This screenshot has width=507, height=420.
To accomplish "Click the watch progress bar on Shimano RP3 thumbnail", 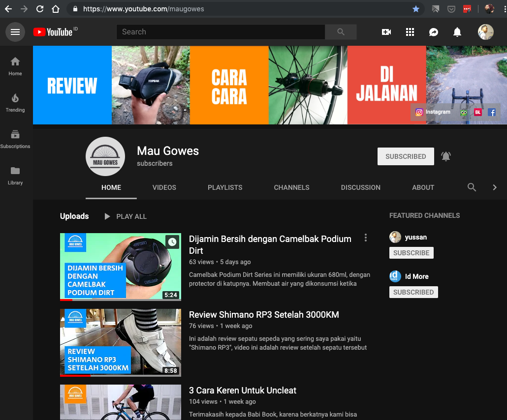I will (x=121, y=375).
